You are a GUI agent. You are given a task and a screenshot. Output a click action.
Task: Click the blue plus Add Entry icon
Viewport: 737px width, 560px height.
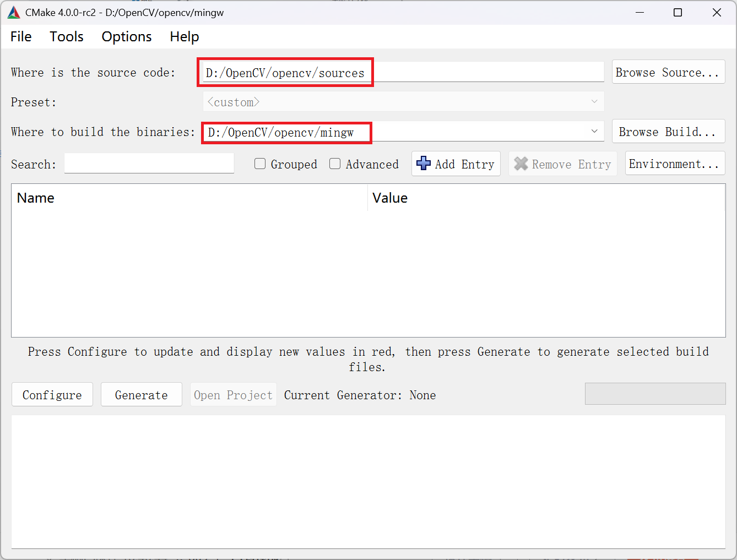click(x=424, y=164)
